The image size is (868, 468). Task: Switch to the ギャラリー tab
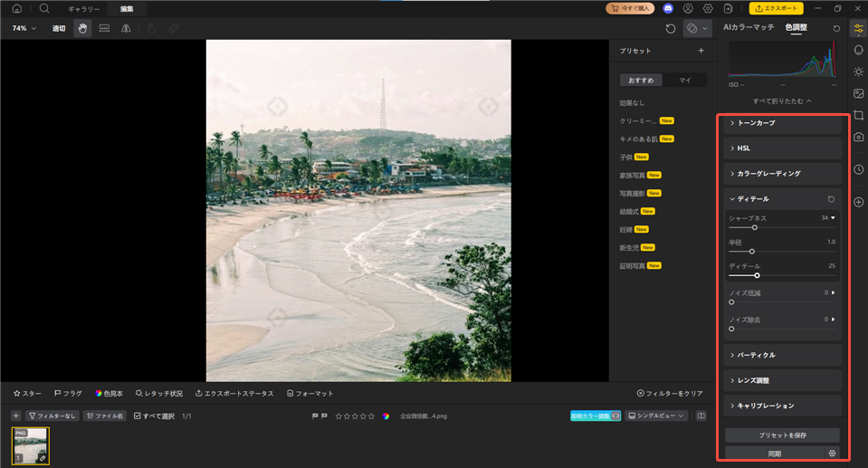83,9
